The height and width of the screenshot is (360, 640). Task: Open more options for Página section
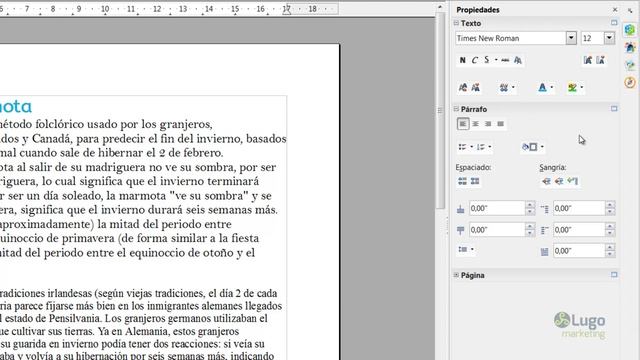(x=614, y=275)
